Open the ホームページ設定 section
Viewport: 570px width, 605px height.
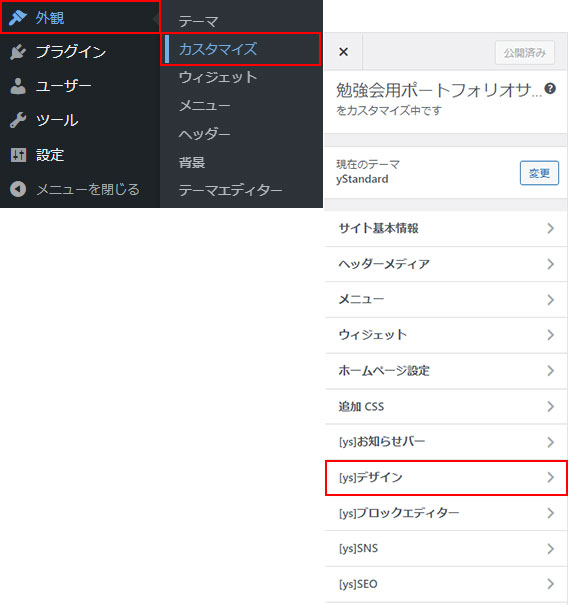(446, 371)
